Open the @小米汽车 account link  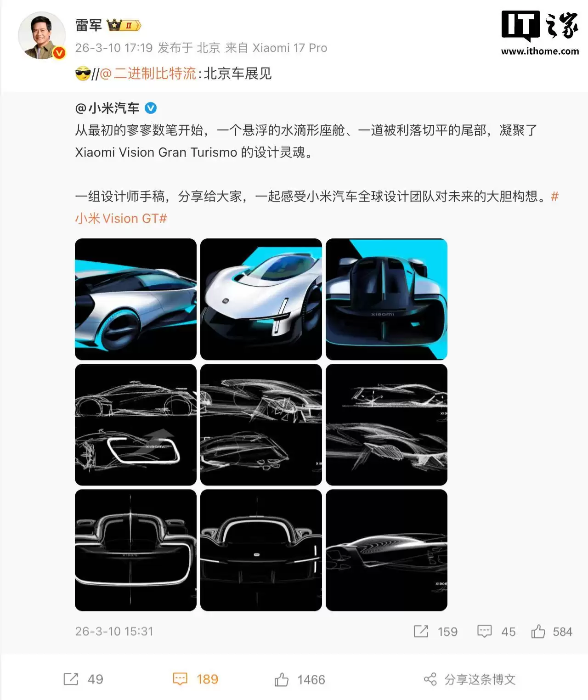[107, 108]
